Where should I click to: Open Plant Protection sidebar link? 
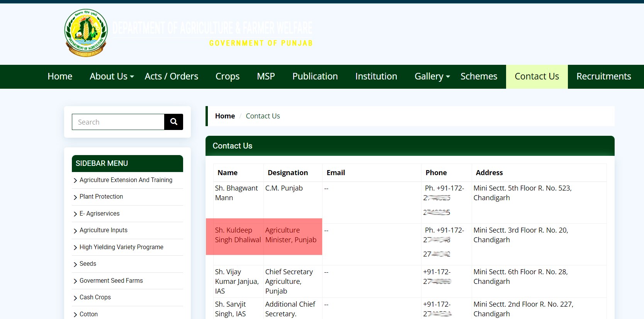click(101, 197)
